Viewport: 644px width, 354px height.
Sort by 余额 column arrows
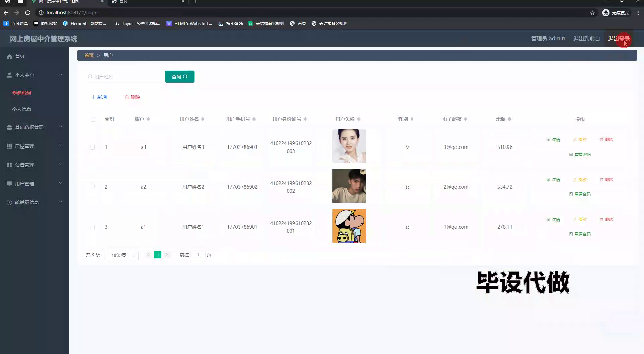point(509,119)
